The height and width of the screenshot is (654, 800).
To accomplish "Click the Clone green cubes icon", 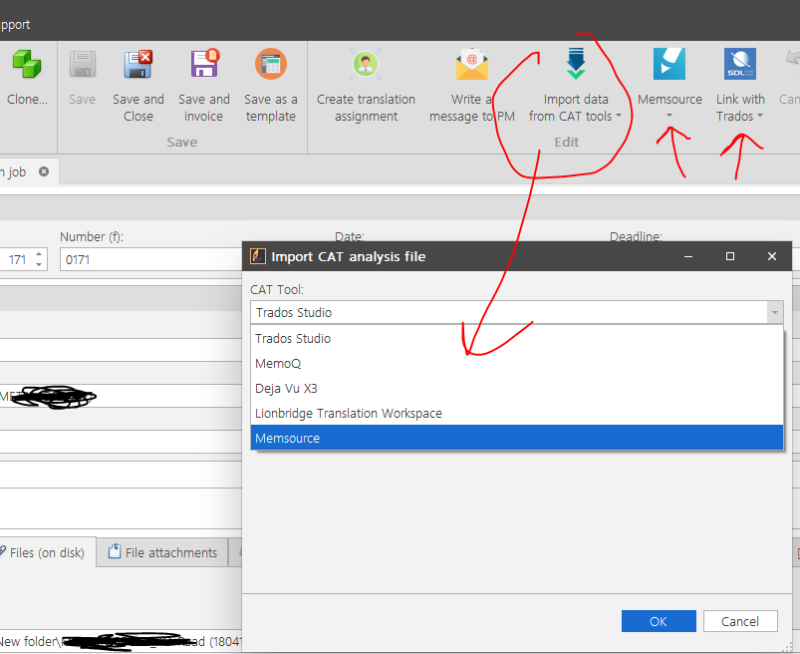I will pyautogui.click(x=27, y=64).
